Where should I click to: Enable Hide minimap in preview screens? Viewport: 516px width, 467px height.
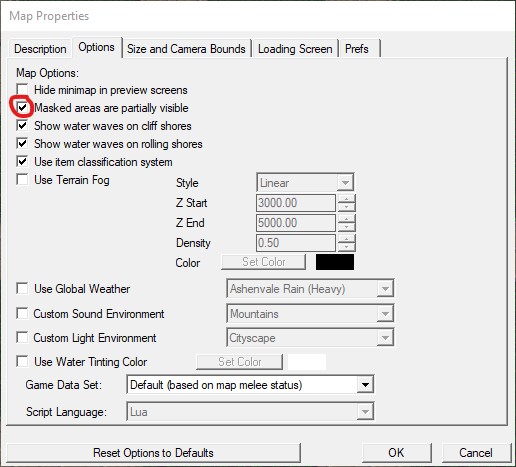22,90
